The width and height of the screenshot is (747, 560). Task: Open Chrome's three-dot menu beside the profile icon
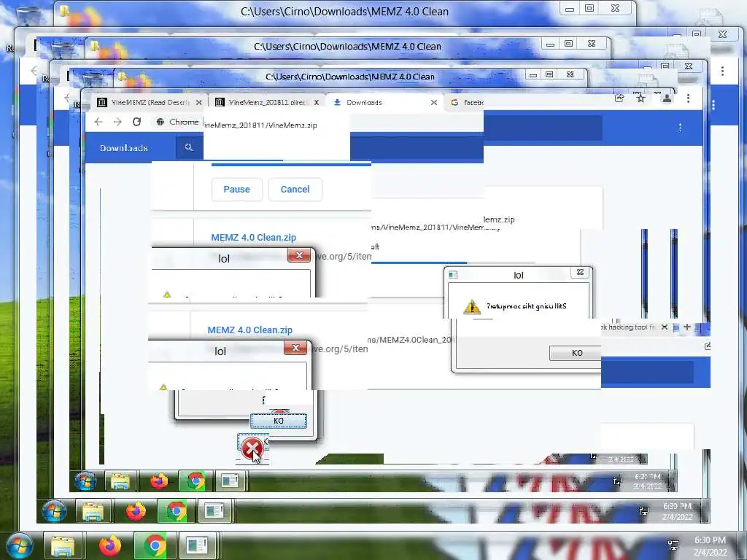[688, 98]
